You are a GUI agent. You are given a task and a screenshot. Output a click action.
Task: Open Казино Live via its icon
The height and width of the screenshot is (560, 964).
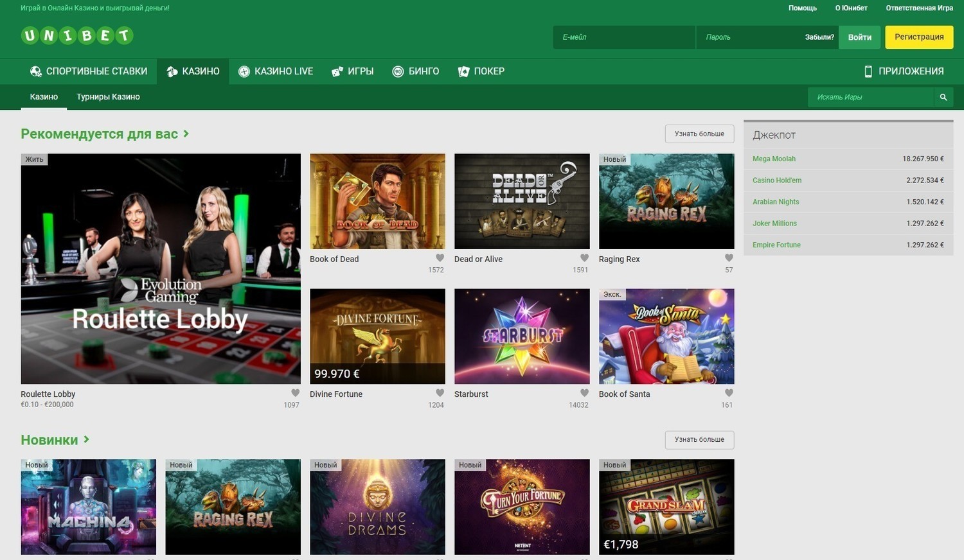pos(244,71)
